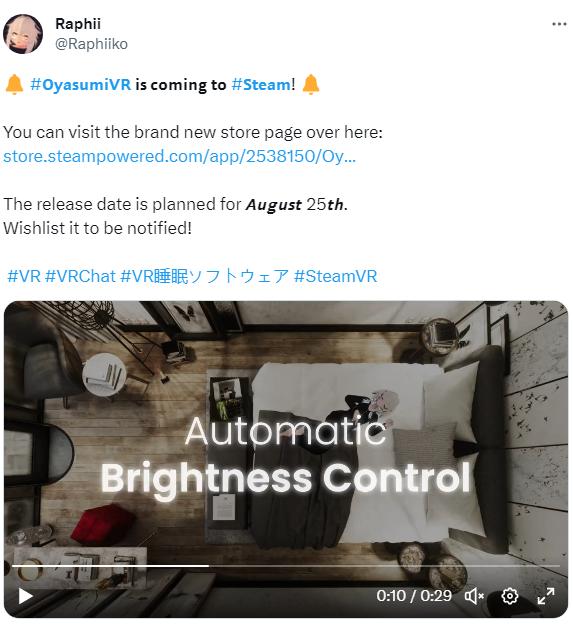
Task: Open the #Steam hashtag
Action: (261, 85)
